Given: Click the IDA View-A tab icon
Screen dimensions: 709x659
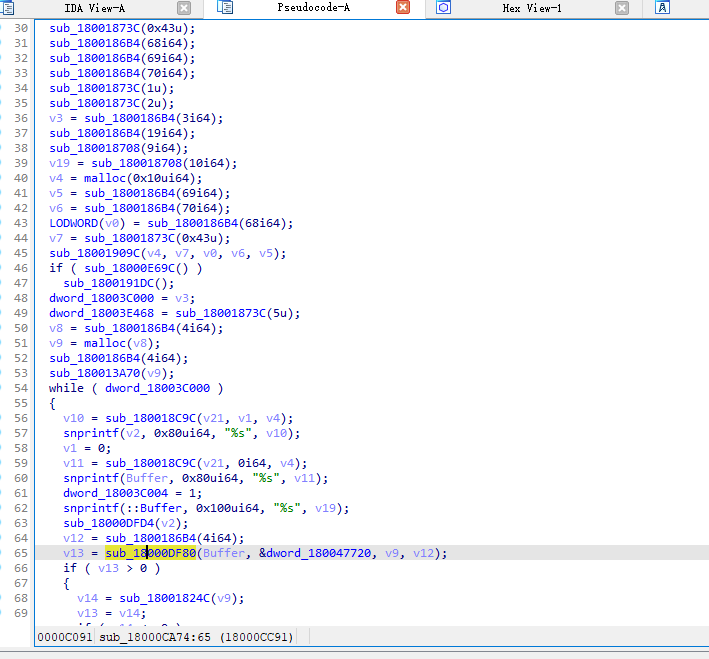Looking at the screenshot, I should pyautogui.click(x=8, y=8).
